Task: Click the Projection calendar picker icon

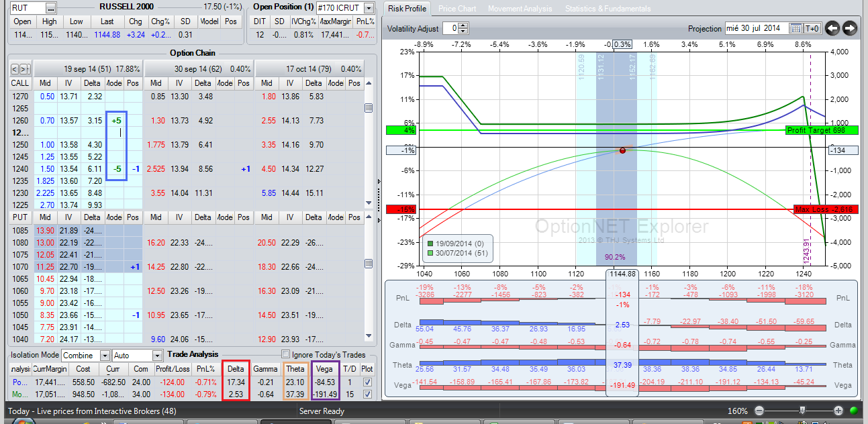Action: (796, 28)
